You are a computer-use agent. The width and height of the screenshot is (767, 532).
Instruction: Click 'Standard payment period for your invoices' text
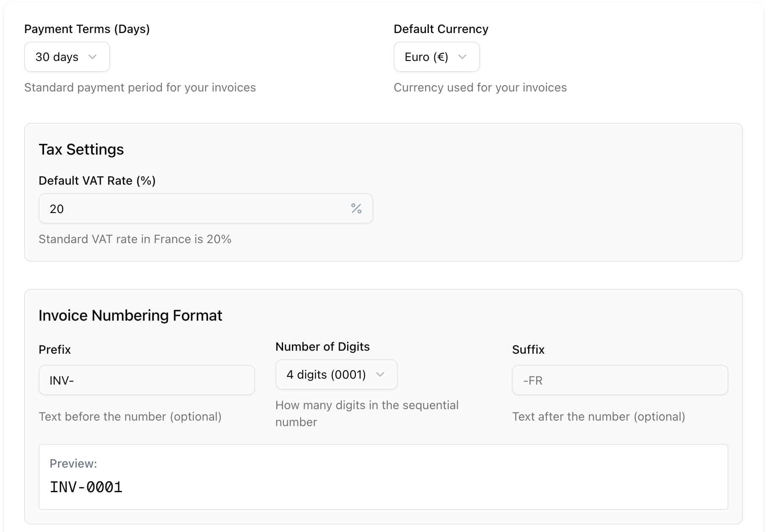click(x=140, y=88)
